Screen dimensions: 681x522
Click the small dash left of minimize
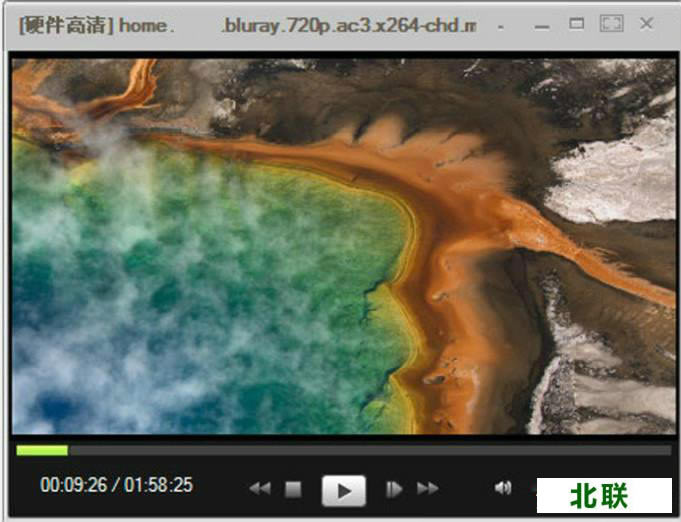(x=500, y=25)
